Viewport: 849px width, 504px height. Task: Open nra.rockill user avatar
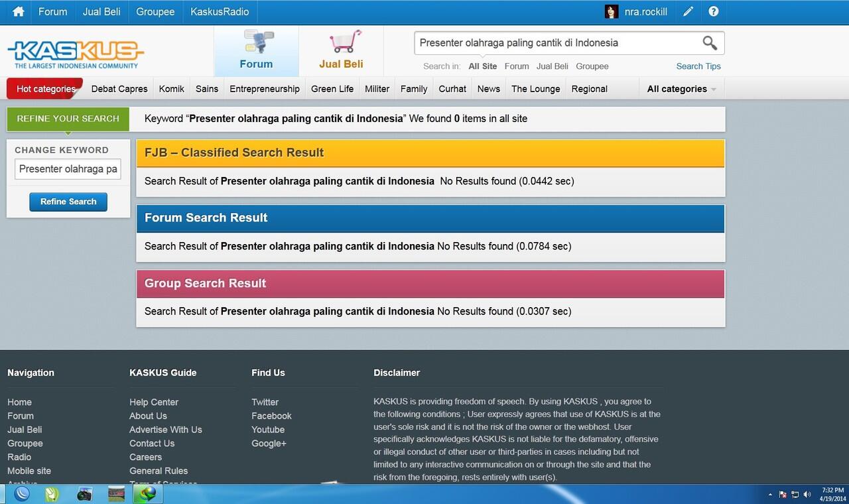pyautogui.click(x=612, y=12)
